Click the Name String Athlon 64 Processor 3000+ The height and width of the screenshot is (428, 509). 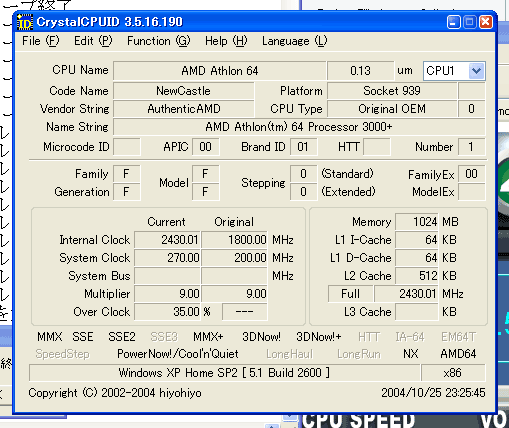pos(299,127)
